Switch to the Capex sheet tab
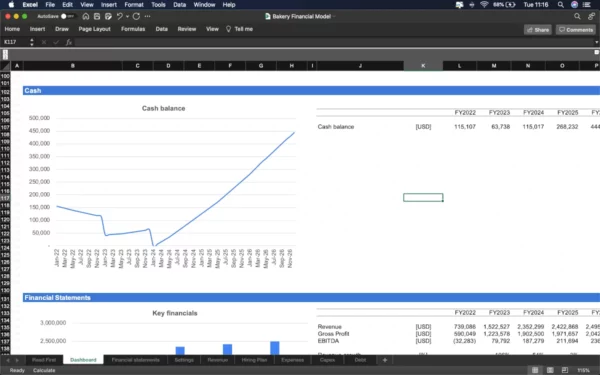The height and width of the screenshot is (375, 600). (x=327, y=360)
